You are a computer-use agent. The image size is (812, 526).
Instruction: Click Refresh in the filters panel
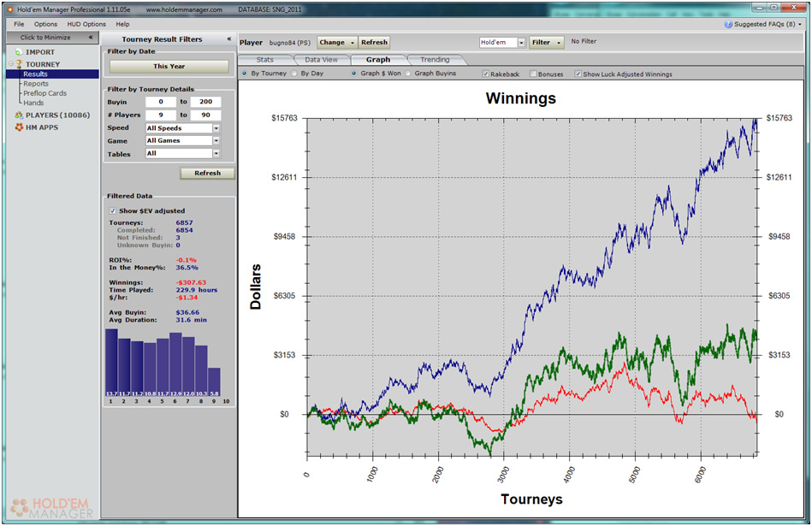click(207, 173)
